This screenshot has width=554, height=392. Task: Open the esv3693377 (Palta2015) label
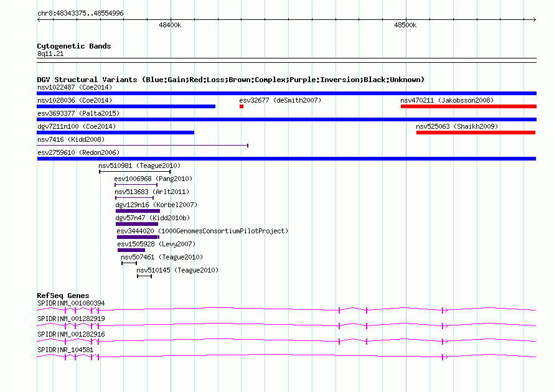pyautogui.click(x=78, y=113)
